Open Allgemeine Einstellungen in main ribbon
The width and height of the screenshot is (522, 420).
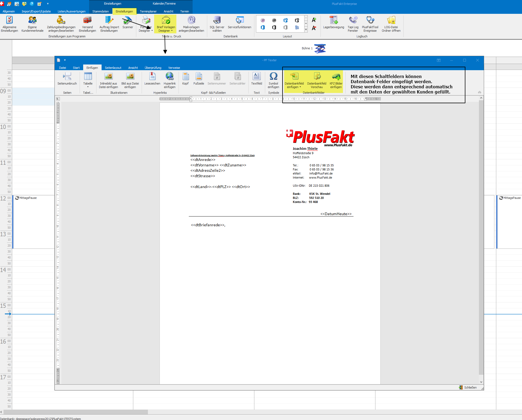point(9,24)
